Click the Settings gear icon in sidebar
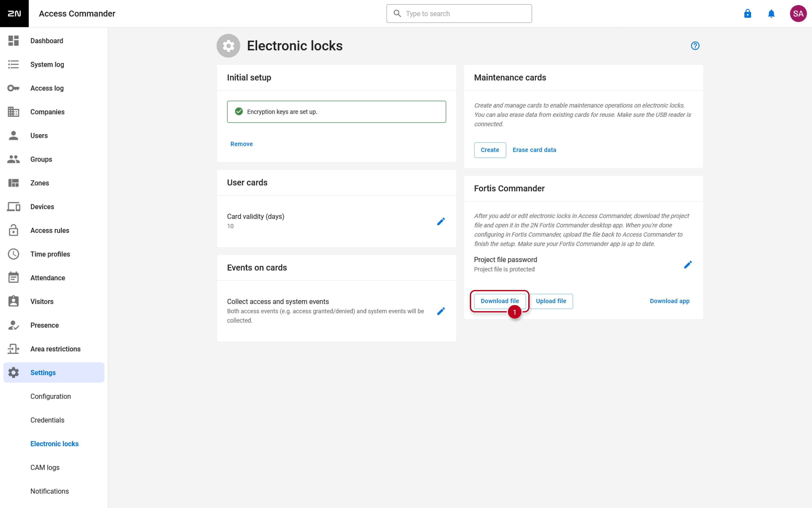The image size is (812, 508). coord(13,373)
